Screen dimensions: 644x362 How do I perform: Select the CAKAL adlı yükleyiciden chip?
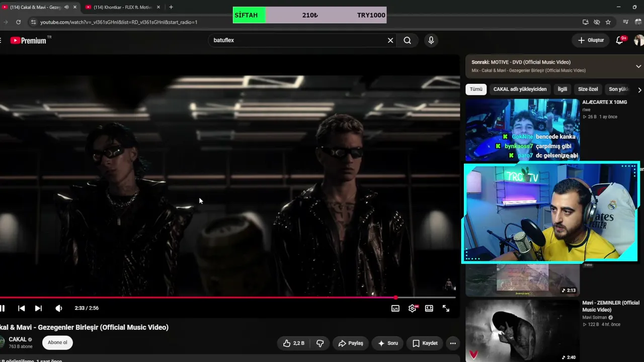(520, 89)
